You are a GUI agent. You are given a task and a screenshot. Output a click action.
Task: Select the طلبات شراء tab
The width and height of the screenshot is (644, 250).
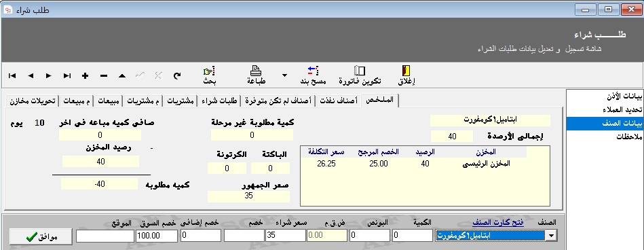[x=220, y=101]
